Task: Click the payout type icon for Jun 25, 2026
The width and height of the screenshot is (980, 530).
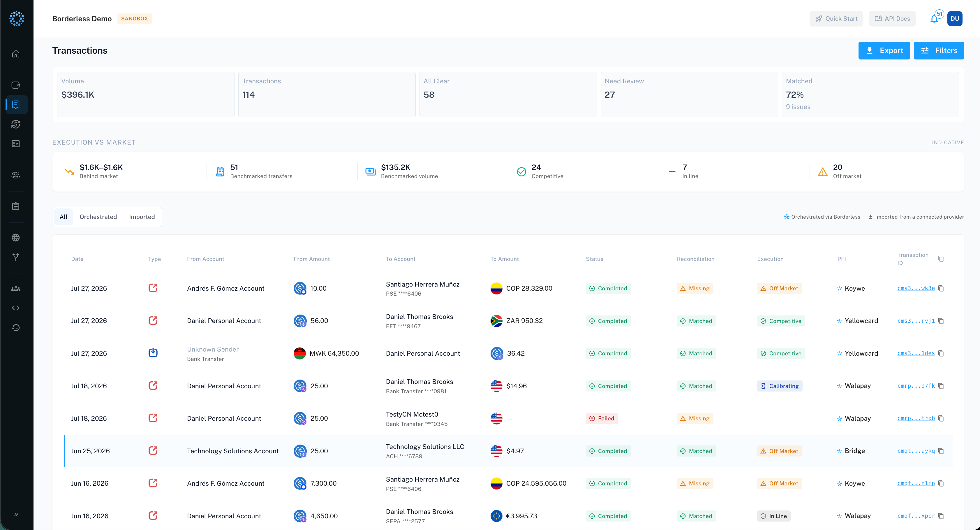Action: pyautogui.click(x=153, y=451)
